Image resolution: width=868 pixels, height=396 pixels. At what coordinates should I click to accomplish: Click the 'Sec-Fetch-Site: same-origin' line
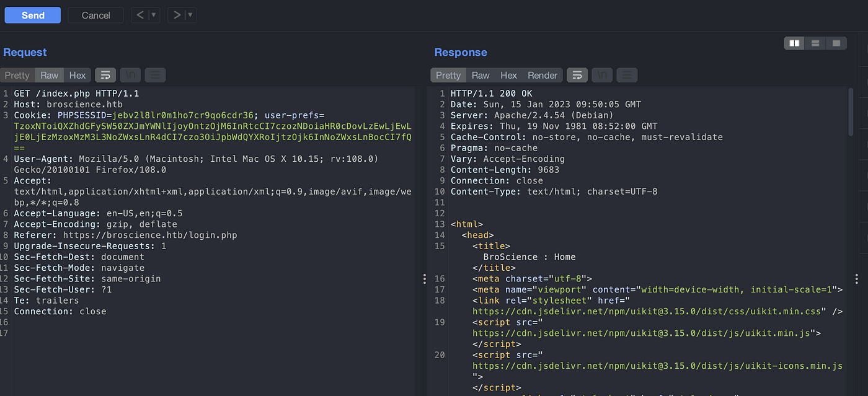[x=87, y=278]
